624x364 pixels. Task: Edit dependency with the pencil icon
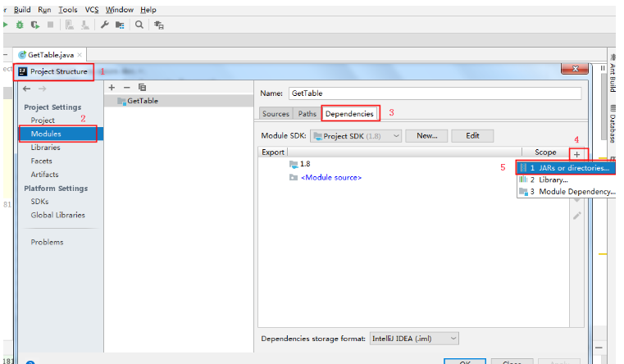pos(577,216)
